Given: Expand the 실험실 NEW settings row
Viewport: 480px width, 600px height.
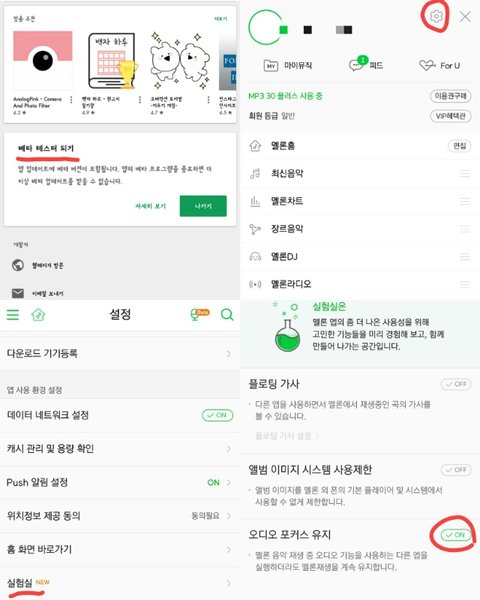Looking at the screenshot, I should [x=120, y=583].
